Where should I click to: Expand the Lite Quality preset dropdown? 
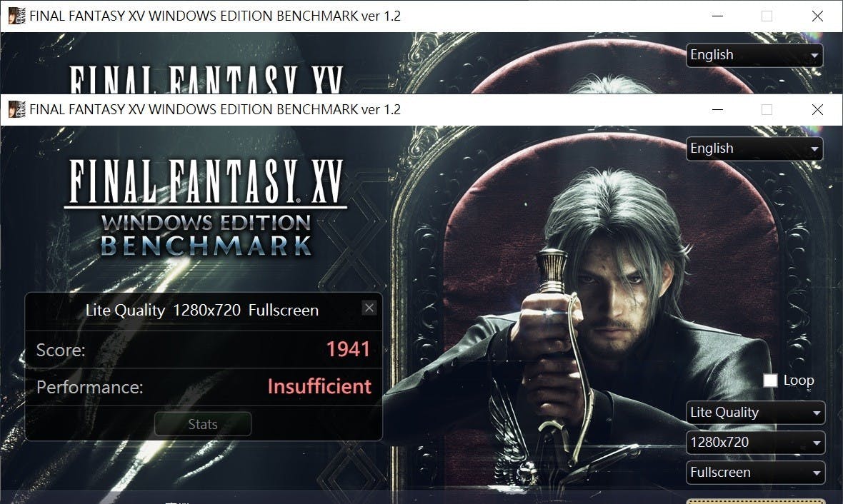click(x=755, y=412)
